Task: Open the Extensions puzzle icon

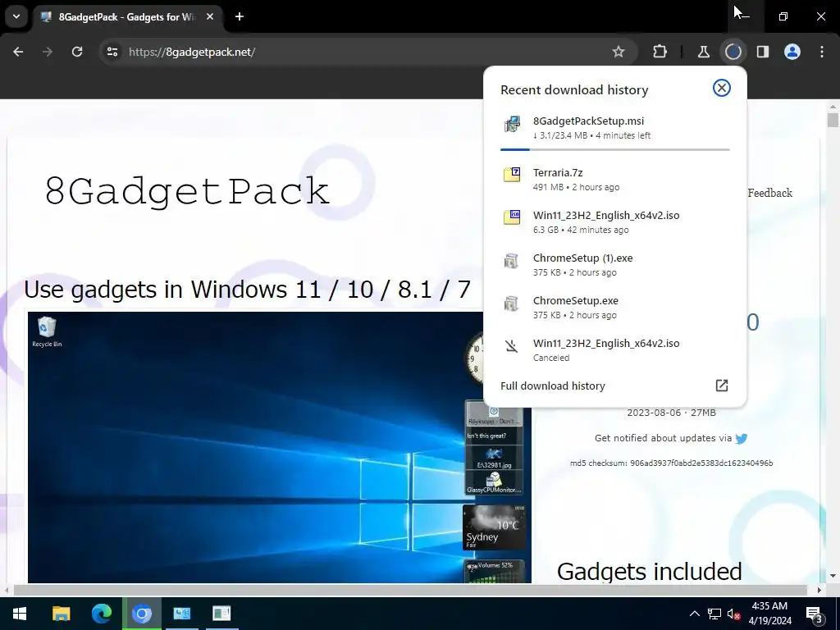Action: 660,52
